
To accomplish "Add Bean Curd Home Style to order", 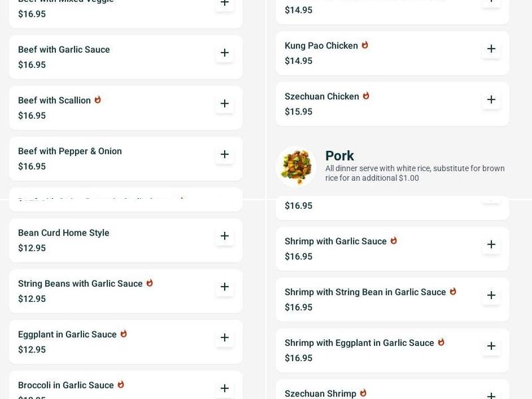I will 225,236.
